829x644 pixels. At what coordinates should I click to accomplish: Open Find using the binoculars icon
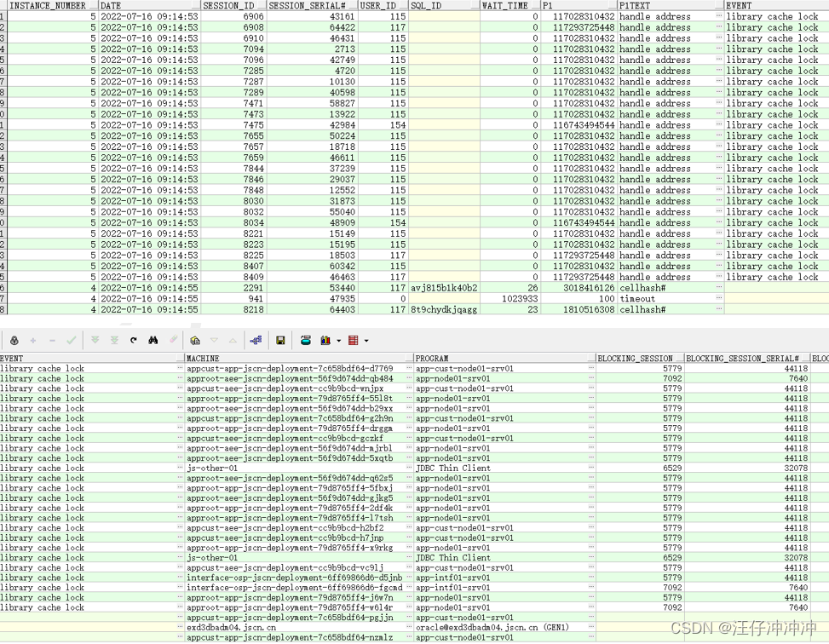click(x=154, y=340)
